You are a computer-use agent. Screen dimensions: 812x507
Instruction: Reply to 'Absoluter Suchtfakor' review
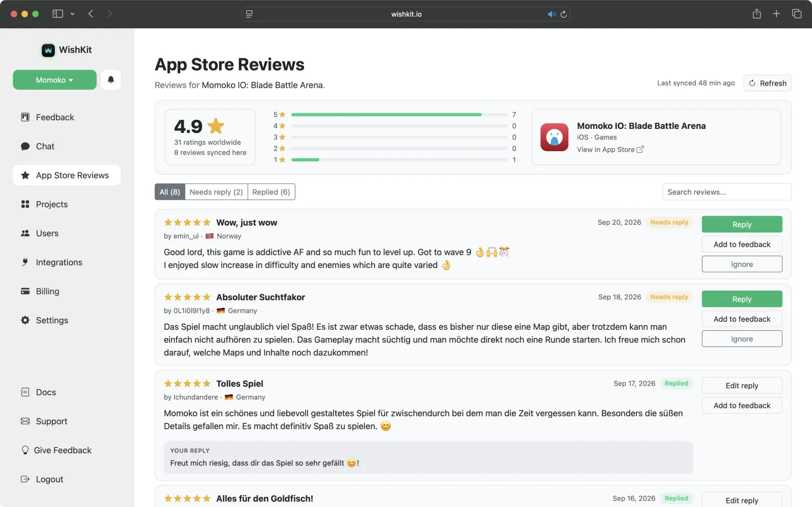[742, 299]
